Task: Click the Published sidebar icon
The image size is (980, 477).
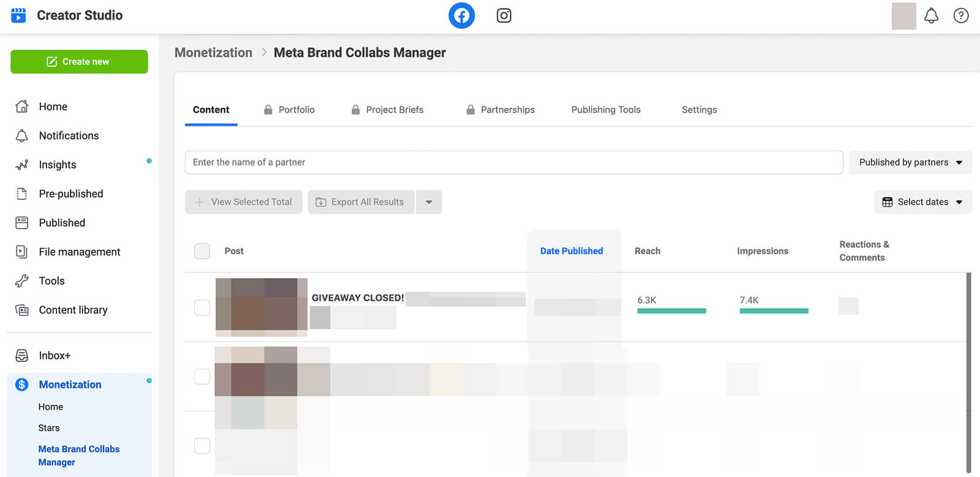Action: pos(22,223)
